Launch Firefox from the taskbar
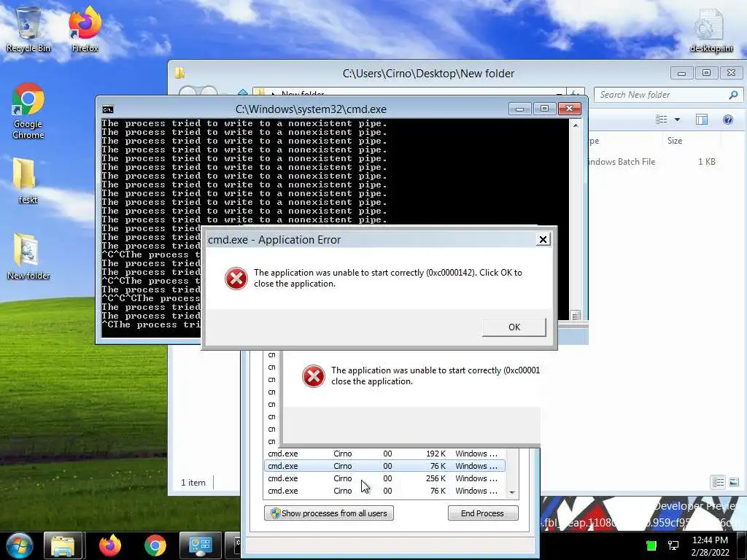The width and height of the screenshot is (747, 560). coord(110,545)
